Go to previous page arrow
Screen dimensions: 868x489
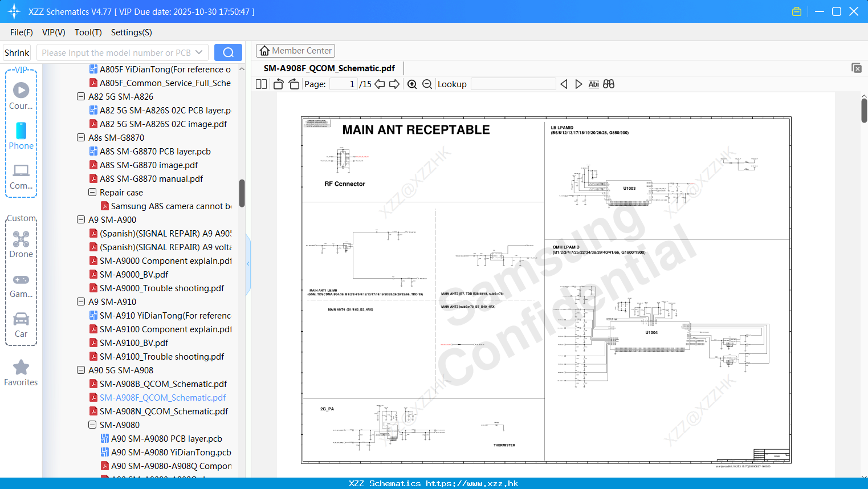380,84
